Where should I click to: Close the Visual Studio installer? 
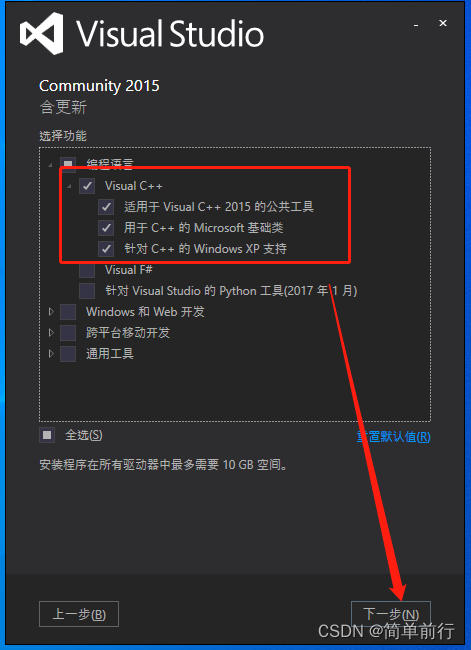point(443,24)
